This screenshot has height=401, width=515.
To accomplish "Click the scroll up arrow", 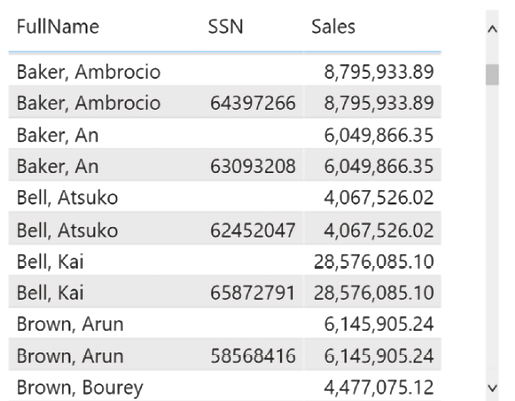I will 492,29.
